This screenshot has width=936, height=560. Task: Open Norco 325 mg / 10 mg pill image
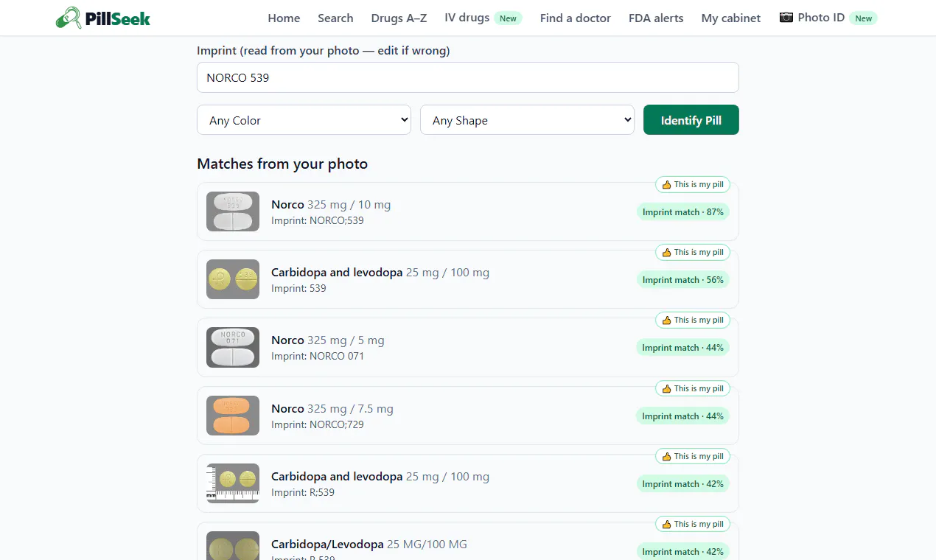(x=233, y=211)
